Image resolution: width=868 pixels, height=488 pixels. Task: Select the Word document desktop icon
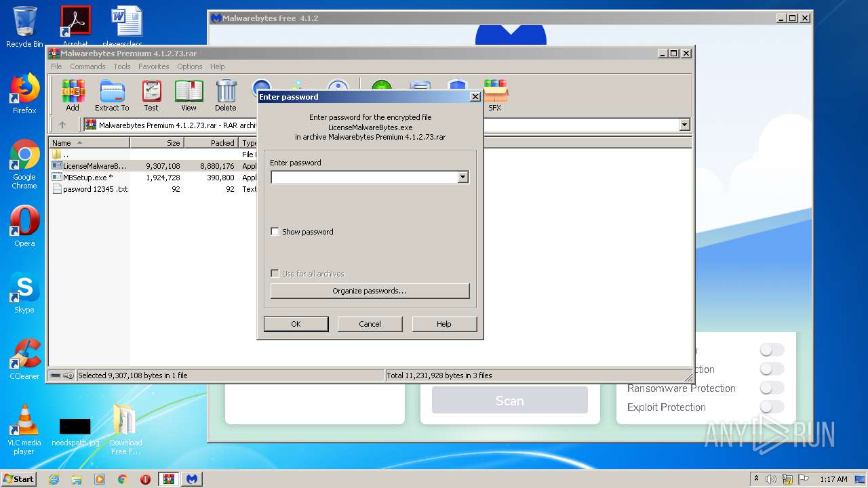point(127,26)
